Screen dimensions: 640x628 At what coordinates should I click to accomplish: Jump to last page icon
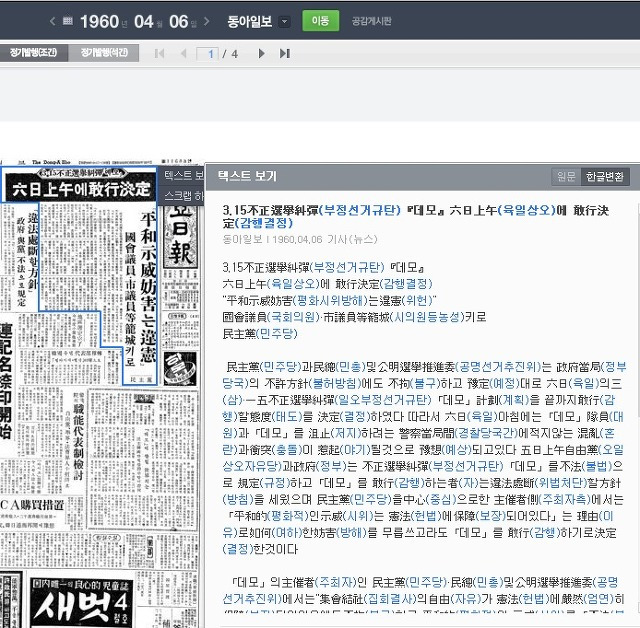coord(285,53)
